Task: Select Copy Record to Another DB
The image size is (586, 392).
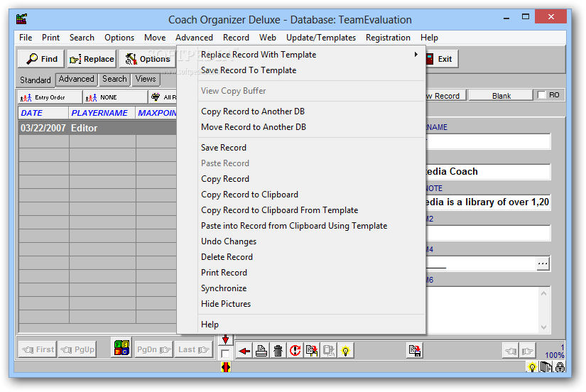Action: tap(253, 111)
